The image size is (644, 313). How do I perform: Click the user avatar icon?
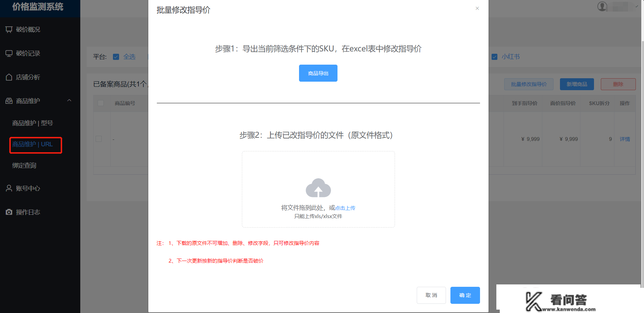click(x=602, y=6)
